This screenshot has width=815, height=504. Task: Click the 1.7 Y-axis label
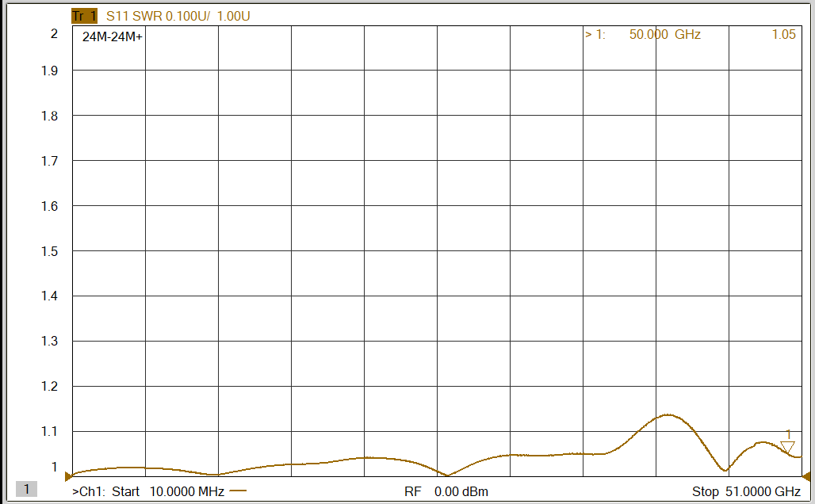(x=49, y=161)
